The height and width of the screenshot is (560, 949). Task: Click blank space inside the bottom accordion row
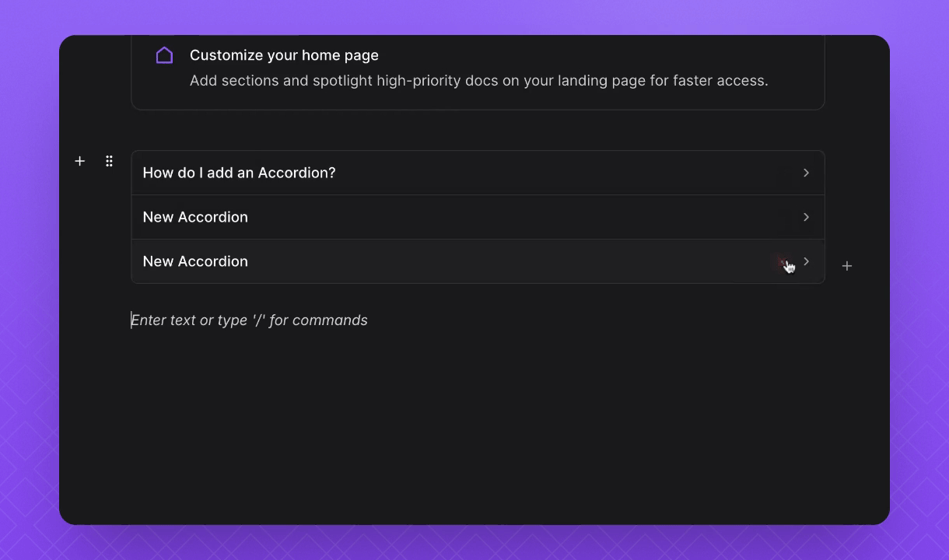pyautogui.click(x=506, y=261)
